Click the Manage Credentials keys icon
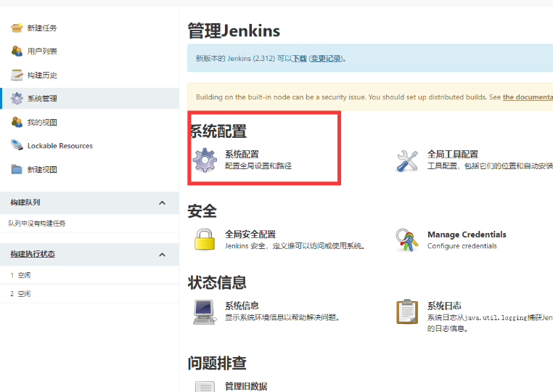553x392 pixels. point(406,240)
